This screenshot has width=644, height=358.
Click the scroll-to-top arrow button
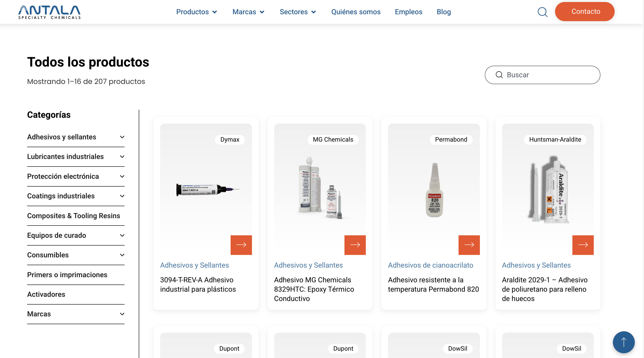tap(624, 342)
